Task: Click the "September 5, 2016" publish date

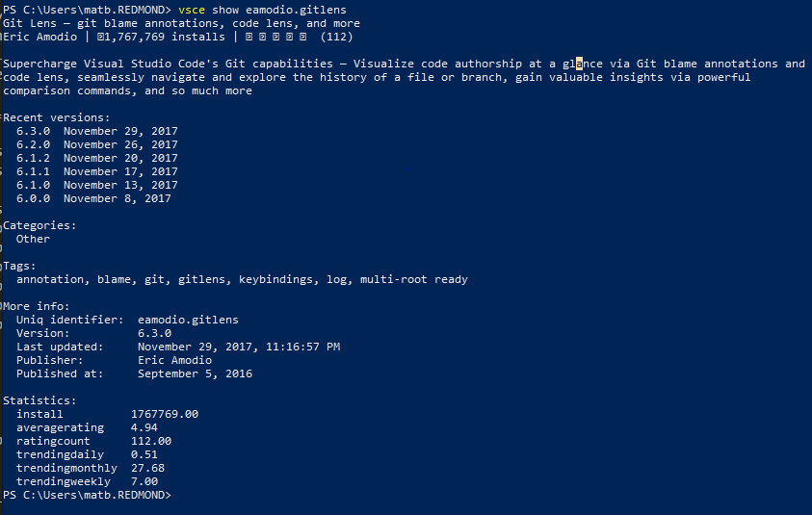Action: click(195, 373)
